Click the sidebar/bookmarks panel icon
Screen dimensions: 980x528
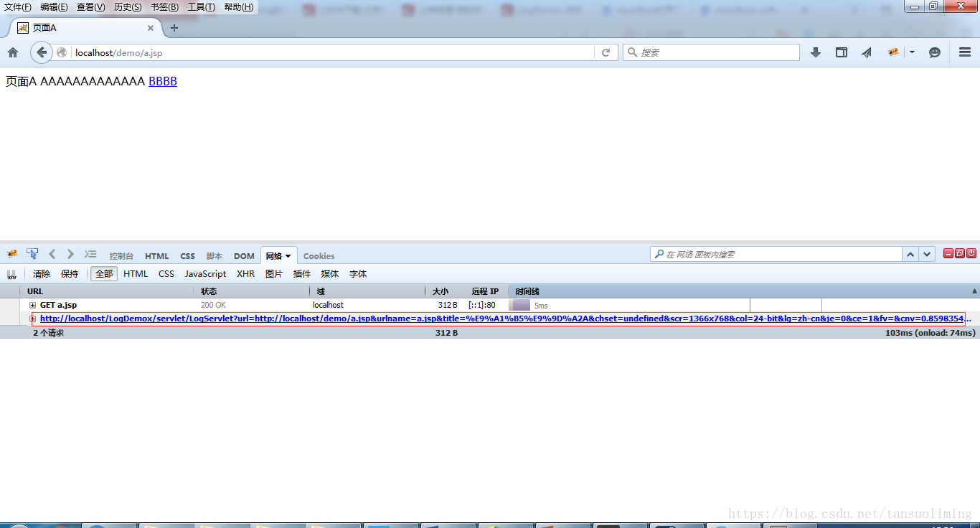[842, 52]
